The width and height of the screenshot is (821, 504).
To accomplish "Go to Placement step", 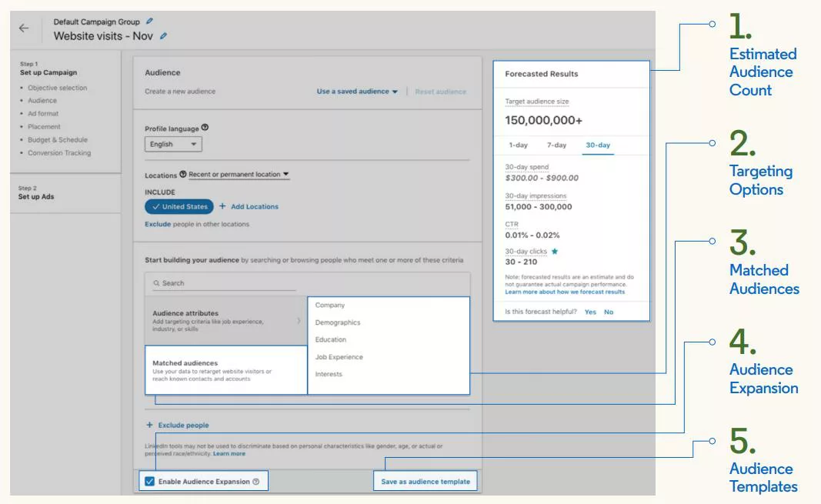I will 44,127.
